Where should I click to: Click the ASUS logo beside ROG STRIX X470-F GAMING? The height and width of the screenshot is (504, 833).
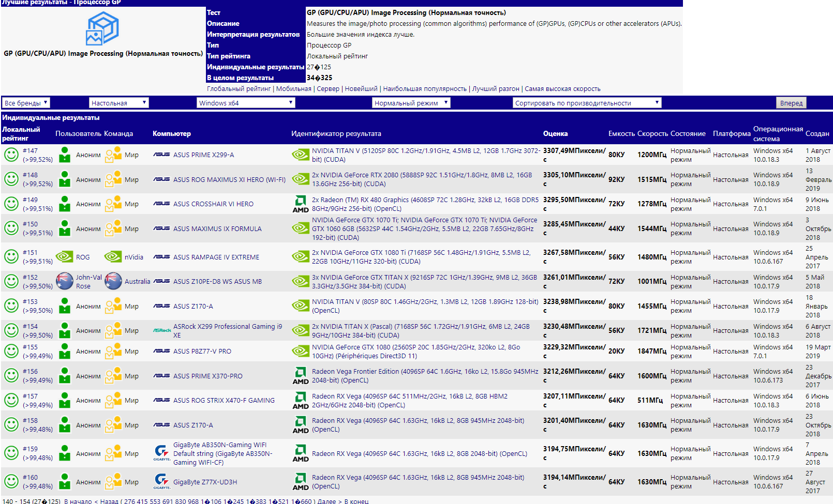pos(161,400)
